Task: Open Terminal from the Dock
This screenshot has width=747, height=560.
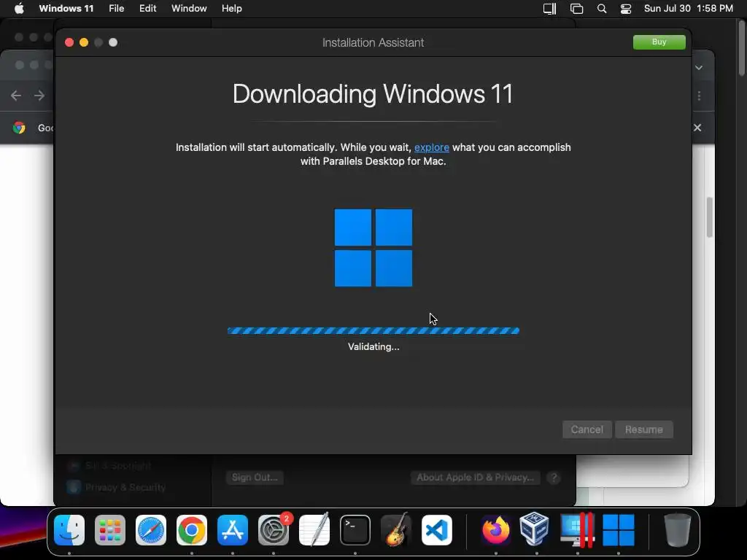Action: tap(355, 530)
